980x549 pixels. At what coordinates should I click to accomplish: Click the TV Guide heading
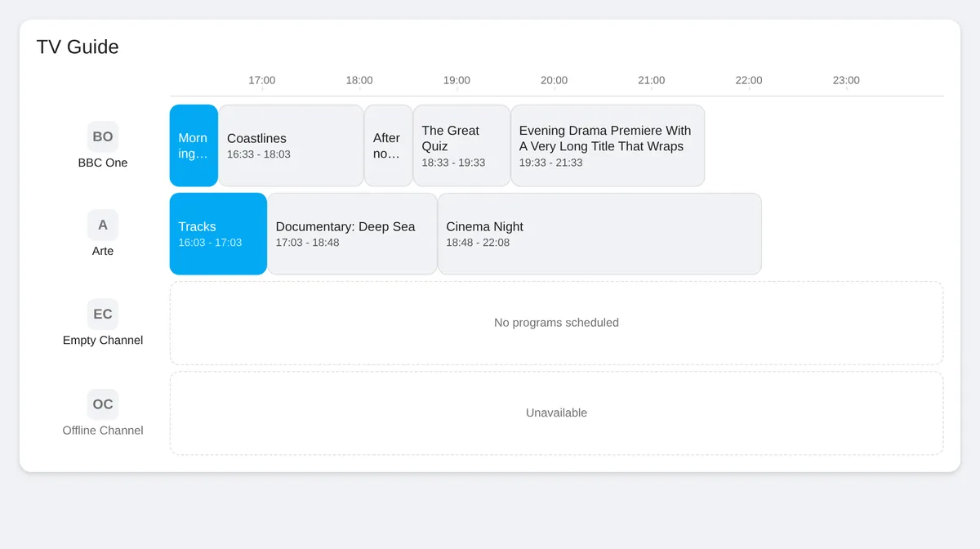78,47
